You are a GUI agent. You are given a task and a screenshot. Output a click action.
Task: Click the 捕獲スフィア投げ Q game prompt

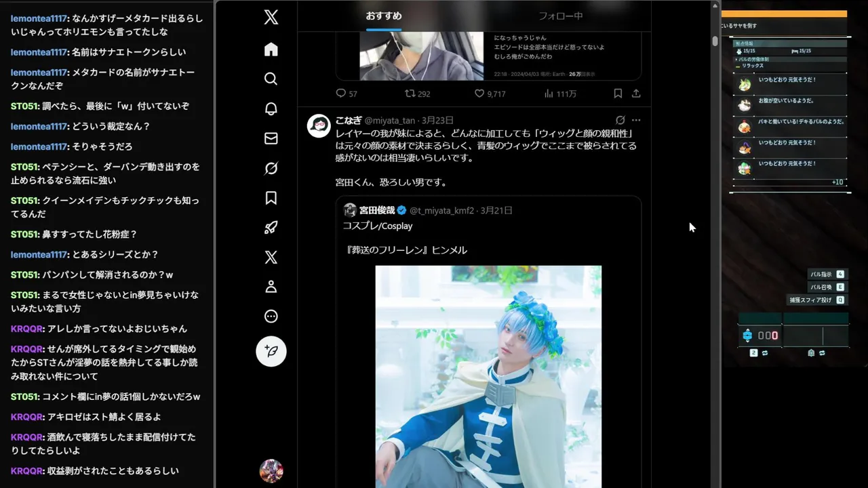tap(816, 300)
